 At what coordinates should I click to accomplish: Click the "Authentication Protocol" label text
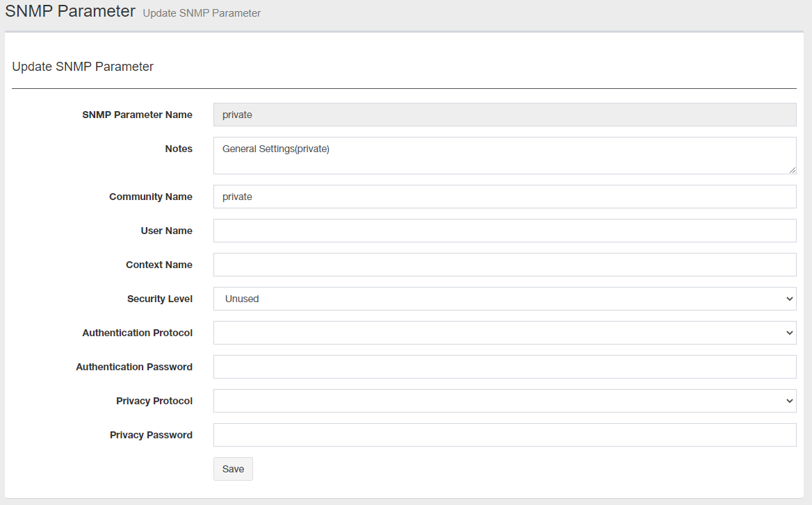pyautogui.click(x=138, y=333)
